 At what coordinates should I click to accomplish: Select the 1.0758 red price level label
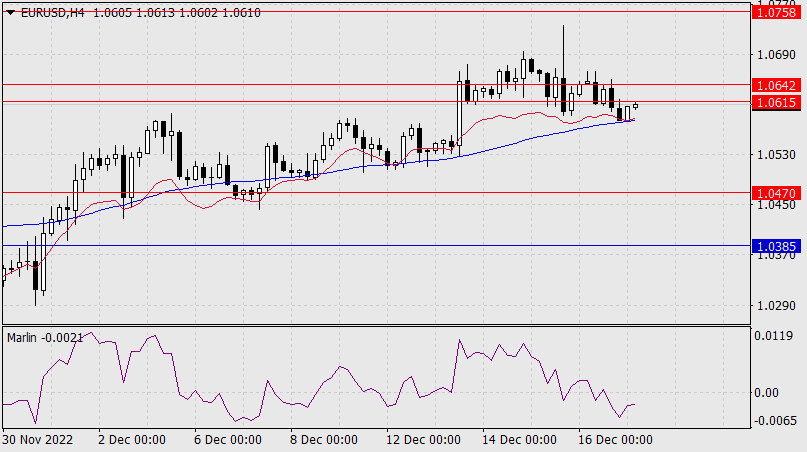[x=777, y=12]
